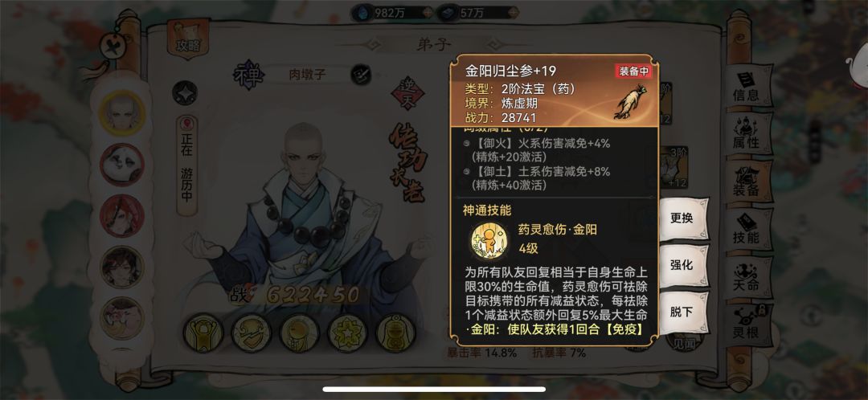868x400 pixels.
Task: Open the 药灵愈伤·金阳 skill icon
Action: 489,239
